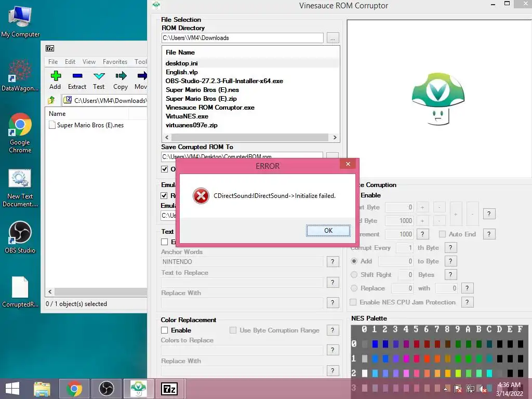The height and width of the screenshot is (399, 532).
Task: Select the Replace radio button
Action: coord(354,288)
